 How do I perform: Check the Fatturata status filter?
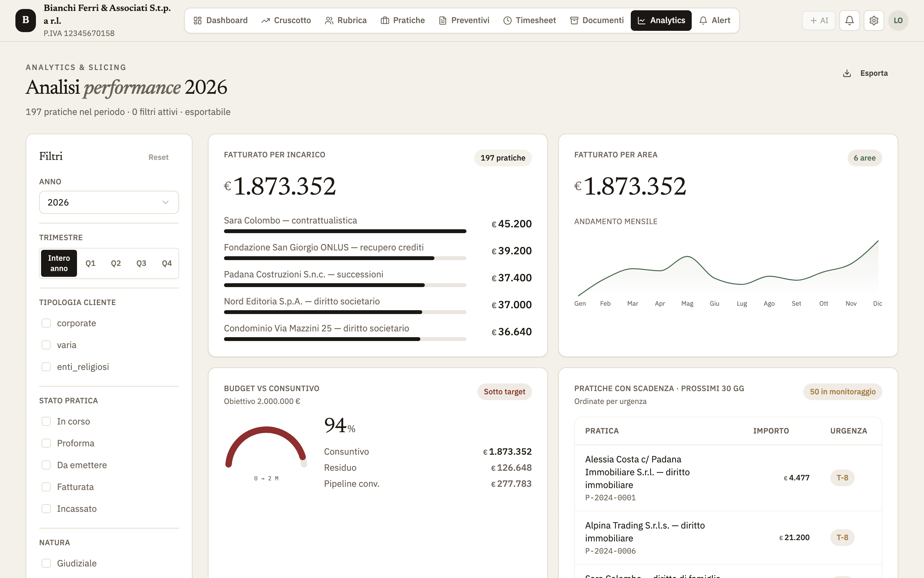46,486
